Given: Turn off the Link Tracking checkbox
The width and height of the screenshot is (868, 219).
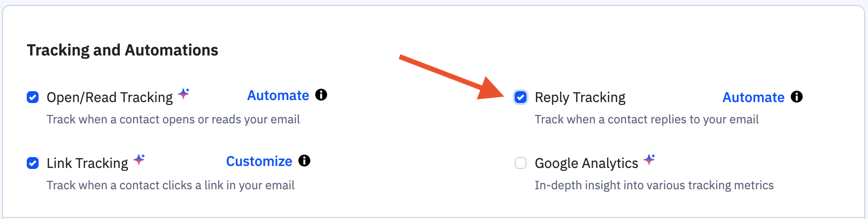Looking at the screenshot, I should (x=33, y=163).
